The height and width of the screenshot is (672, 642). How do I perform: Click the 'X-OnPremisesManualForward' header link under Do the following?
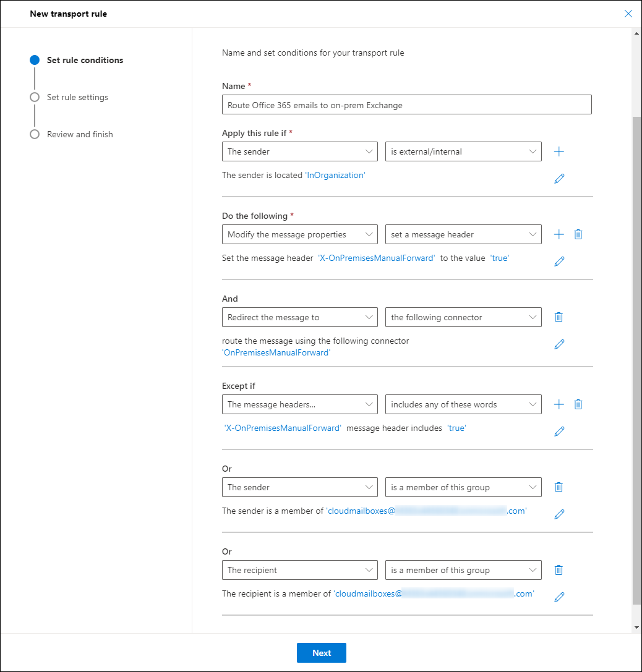click(376, 258)
